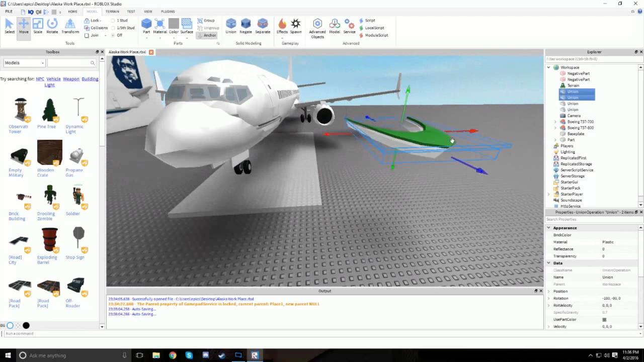
Task: Toggle Anchor on the selection
Action: [x=207, y=35]
